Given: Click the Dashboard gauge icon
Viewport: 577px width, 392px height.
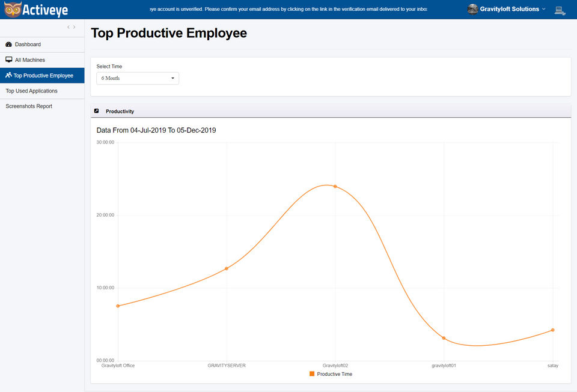Looking at the screenshot, I should 9,44.
